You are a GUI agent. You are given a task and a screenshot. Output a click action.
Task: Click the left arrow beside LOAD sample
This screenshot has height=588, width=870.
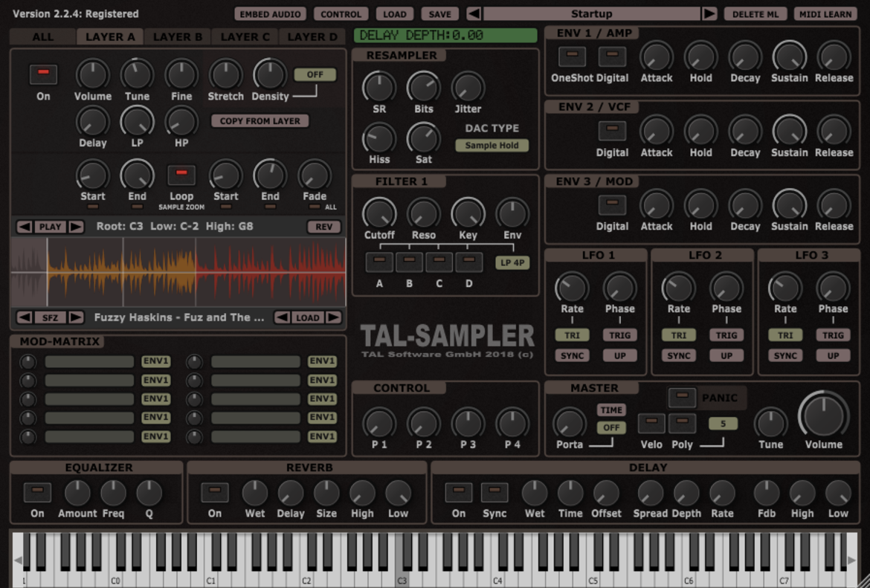coord(282,317)
